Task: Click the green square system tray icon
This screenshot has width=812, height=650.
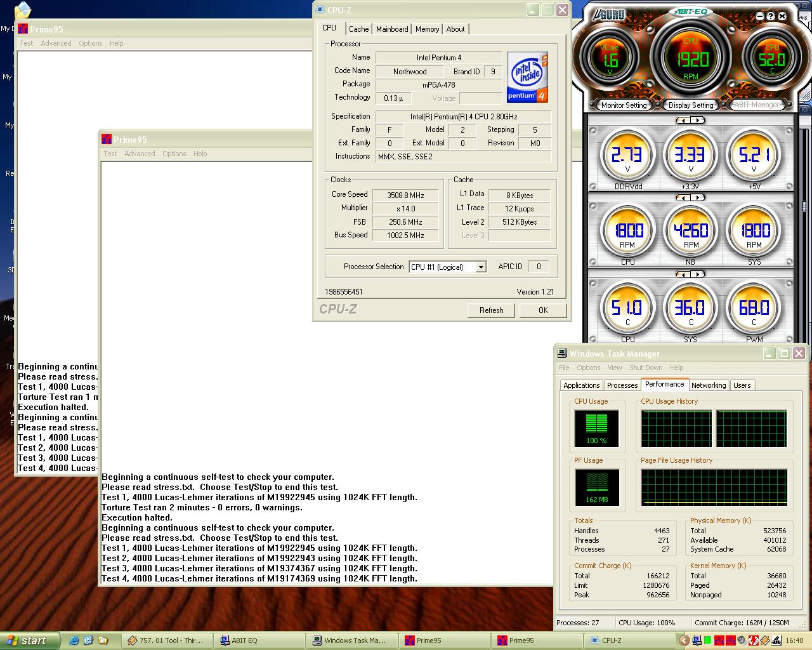Action: click(x=707, y=640)
